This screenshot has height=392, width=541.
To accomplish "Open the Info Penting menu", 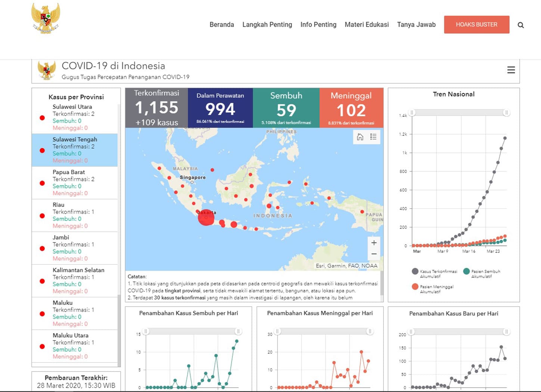I will pos(318,25).
